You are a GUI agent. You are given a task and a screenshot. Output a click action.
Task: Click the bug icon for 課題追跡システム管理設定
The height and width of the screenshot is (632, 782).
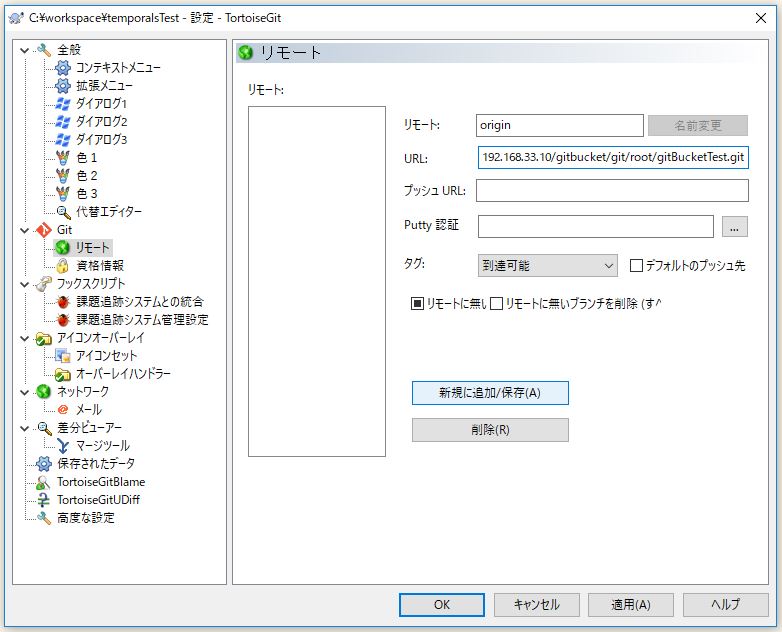click(63, 320)
